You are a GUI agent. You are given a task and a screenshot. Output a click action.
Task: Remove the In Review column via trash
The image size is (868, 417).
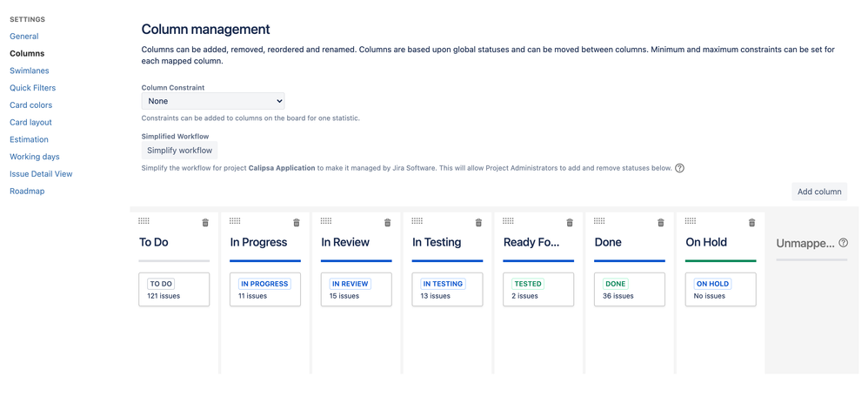(388, 223)
